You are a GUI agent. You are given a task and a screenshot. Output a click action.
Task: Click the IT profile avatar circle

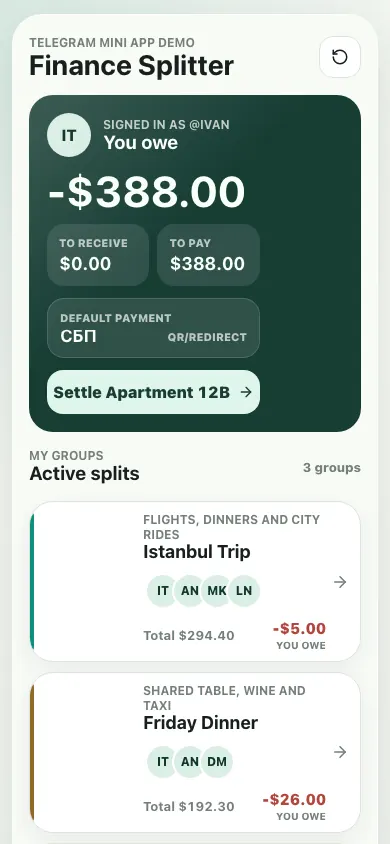coord(69,135)
